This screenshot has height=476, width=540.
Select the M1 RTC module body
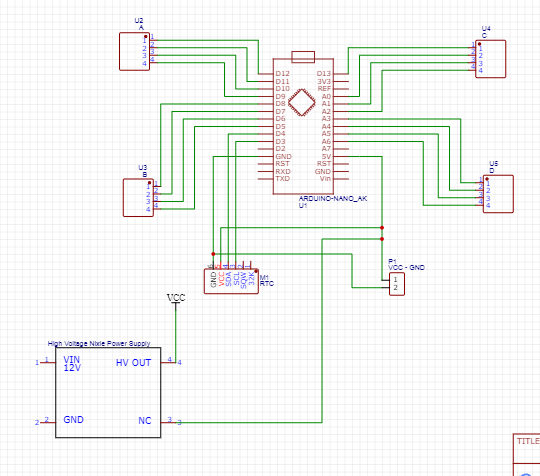tap(231, 281)
